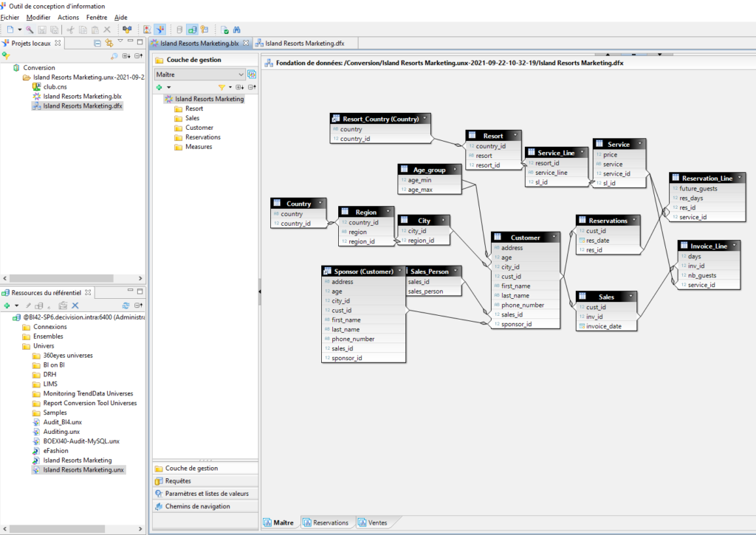Select club.cns file in Projets locaux

[x=55, y=86]
